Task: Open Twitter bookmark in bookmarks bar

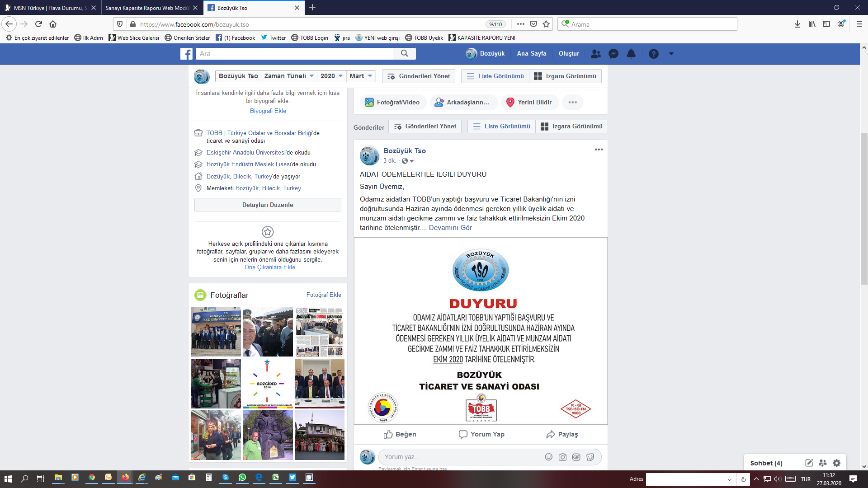Action: point(273,38)
